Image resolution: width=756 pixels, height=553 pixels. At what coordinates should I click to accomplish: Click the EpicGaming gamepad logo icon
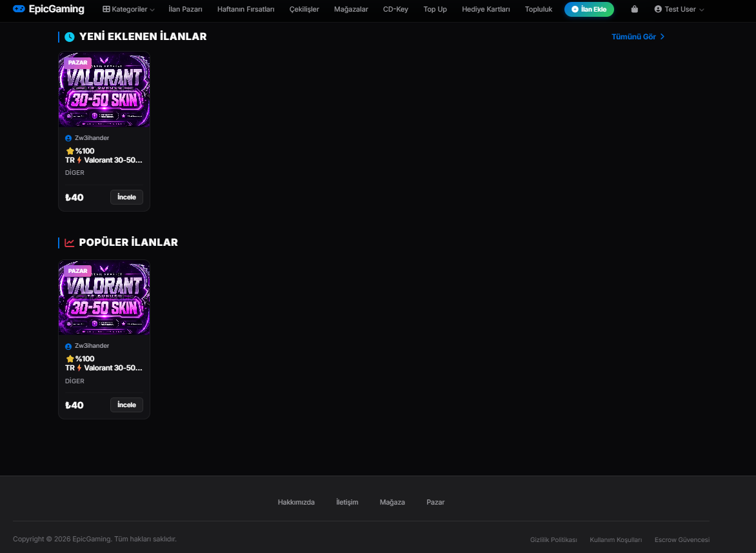click(x=19, y=8)
